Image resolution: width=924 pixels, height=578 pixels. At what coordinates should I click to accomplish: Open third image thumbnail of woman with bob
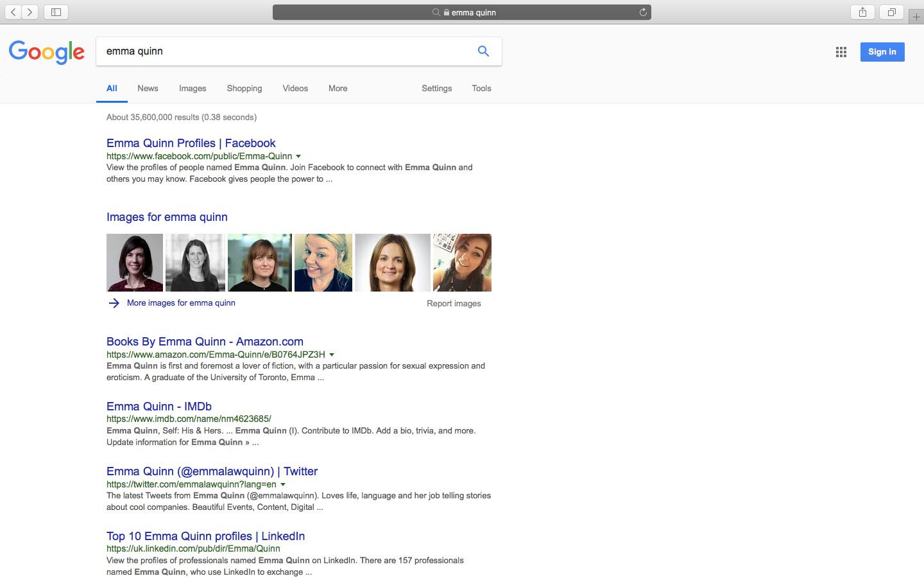coord(260,263)
